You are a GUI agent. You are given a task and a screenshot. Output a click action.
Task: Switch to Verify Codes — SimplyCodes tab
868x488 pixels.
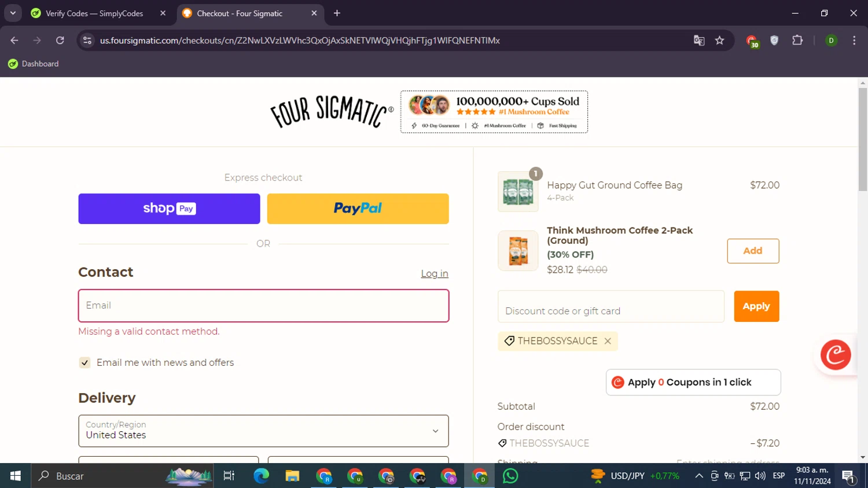(94, 13)
